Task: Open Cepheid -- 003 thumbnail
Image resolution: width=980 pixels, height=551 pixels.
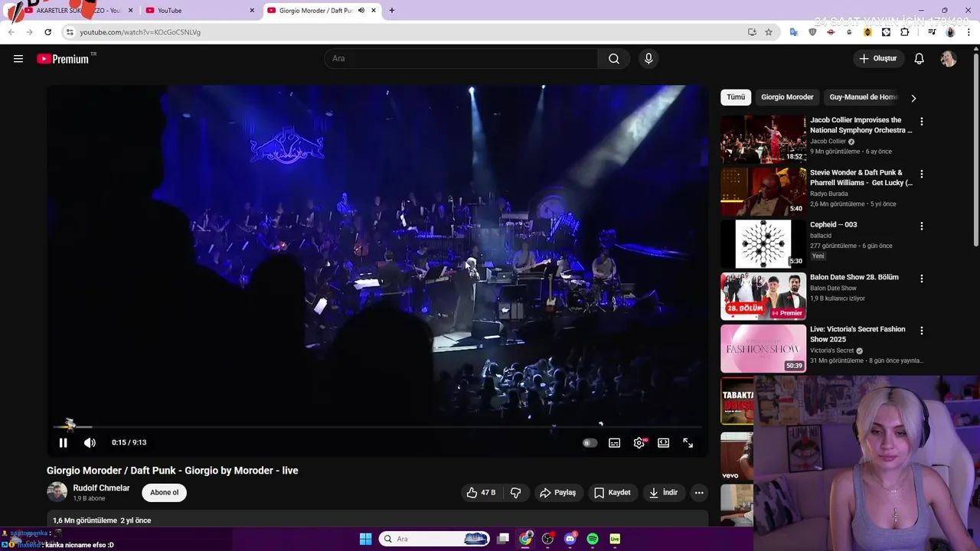Action: click(763, 244)
